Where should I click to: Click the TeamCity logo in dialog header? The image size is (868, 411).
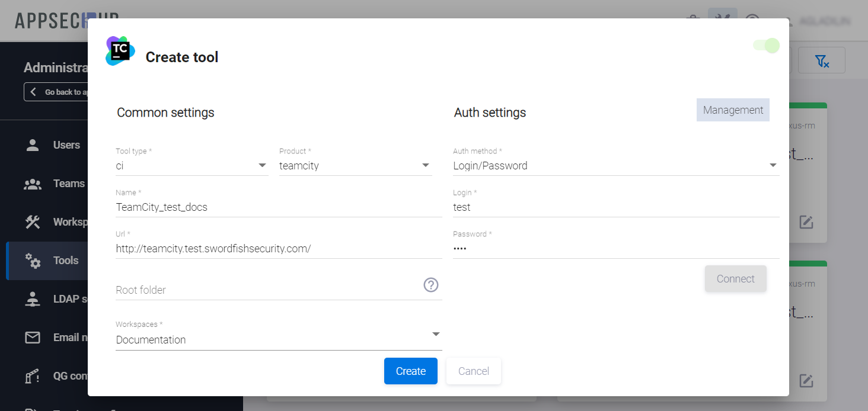coord(120,51)
